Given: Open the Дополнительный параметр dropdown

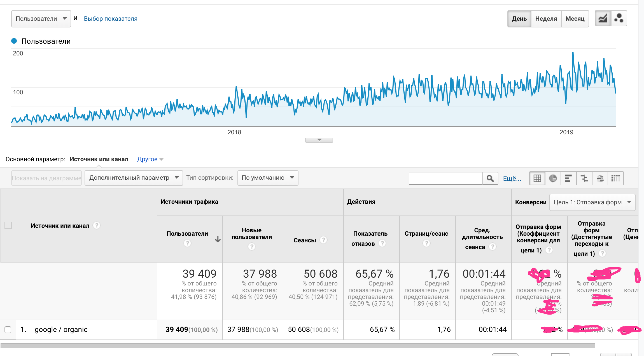Looking at the screenshot, I should coord(134,178).
